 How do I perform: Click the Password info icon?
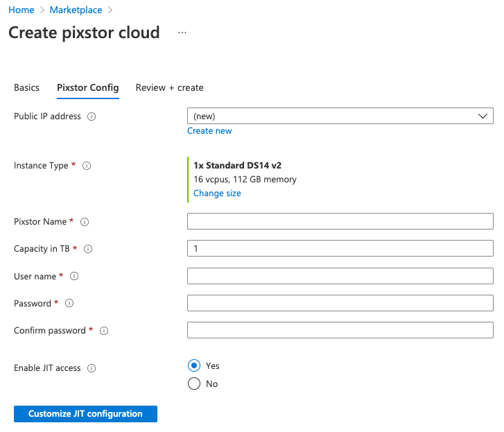(69, 303)
